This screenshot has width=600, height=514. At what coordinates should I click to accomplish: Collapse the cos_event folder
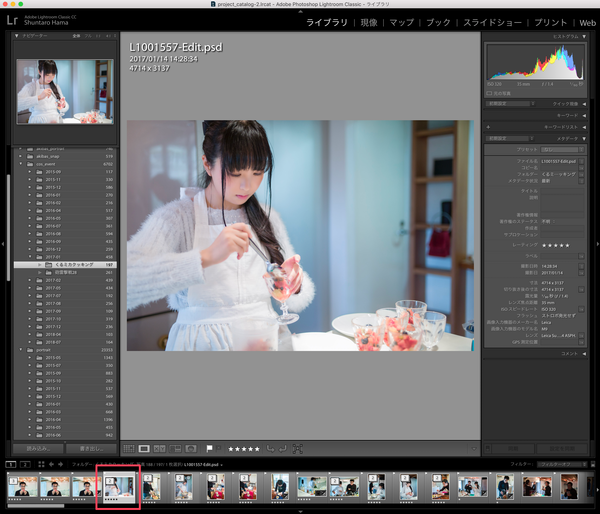tap(21, 164)
